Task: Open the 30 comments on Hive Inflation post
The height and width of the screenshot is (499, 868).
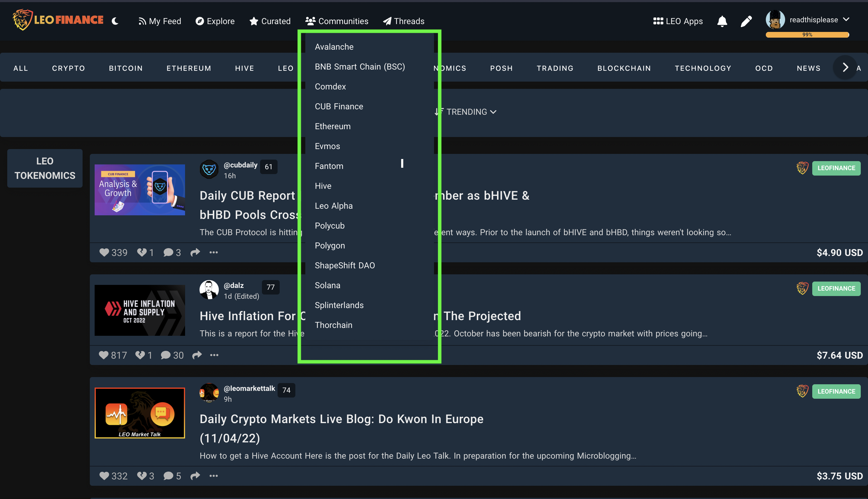Action: pyautogui.click(x=172, y=355)
